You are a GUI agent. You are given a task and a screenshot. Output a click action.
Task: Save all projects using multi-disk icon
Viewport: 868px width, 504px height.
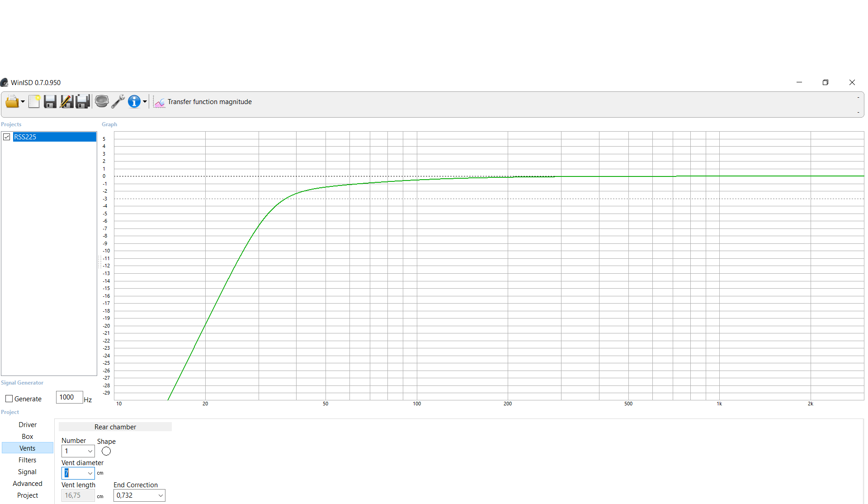click(x=83, y=102)
